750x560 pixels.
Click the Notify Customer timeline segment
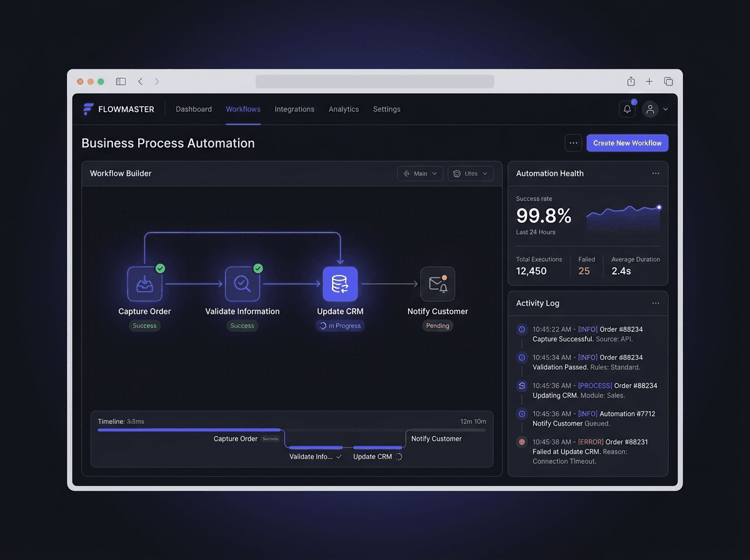point(446,430)
